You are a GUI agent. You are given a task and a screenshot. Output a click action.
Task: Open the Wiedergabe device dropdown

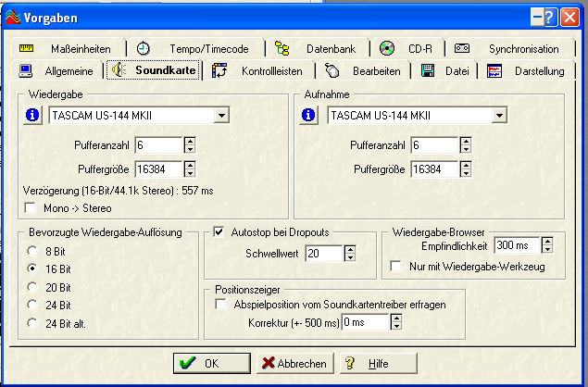(221, 115)
